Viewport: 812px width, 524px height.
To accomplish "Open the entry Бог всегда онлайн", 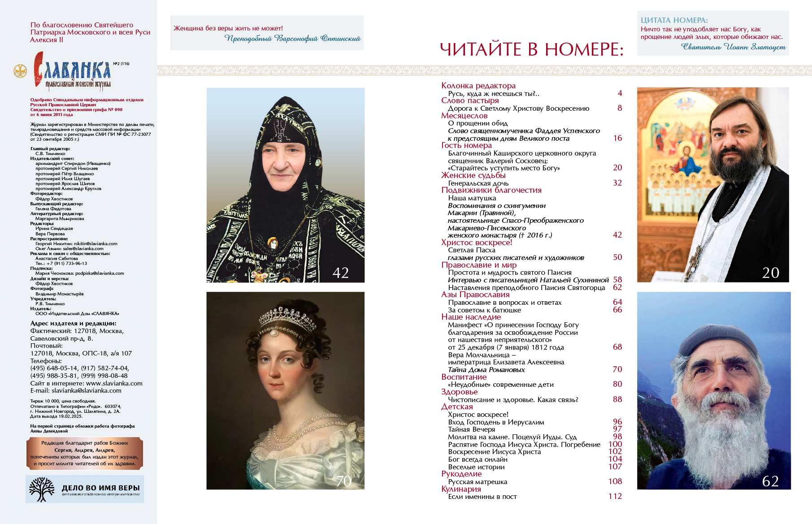I will pos(478,459).
